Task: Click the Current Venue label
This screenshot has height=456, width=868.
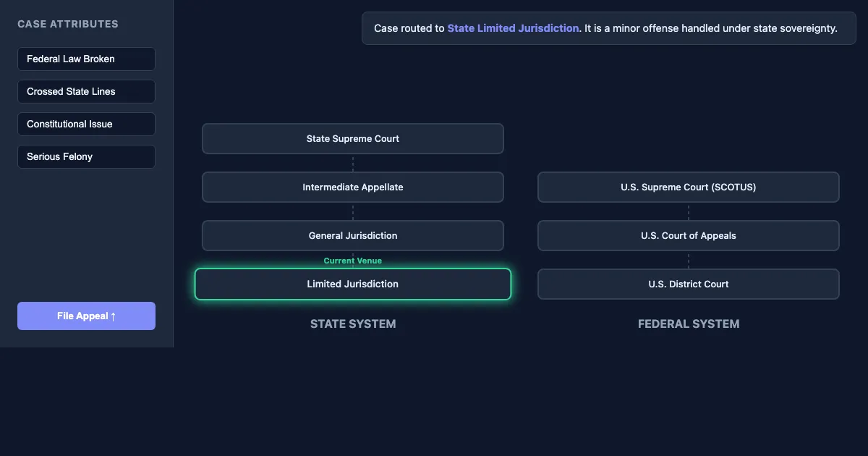Action: [x=353, y=261]
